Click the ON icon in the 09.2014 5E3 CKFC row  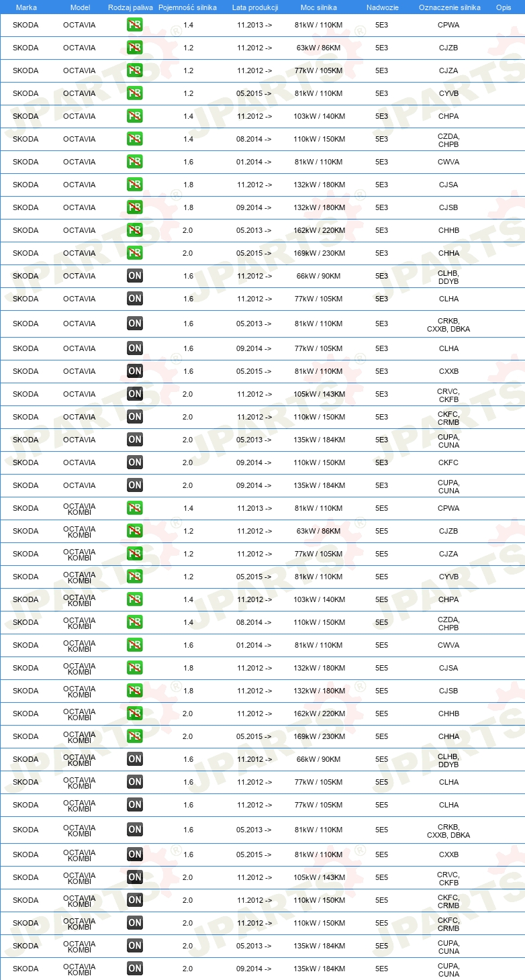point(135,462)
